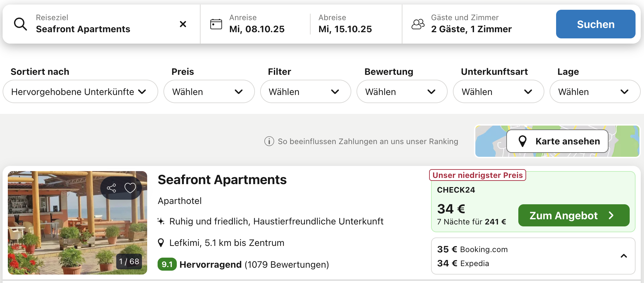Share Seafront Apartments via share icon
644x283 pixels.
click(111, 188)
